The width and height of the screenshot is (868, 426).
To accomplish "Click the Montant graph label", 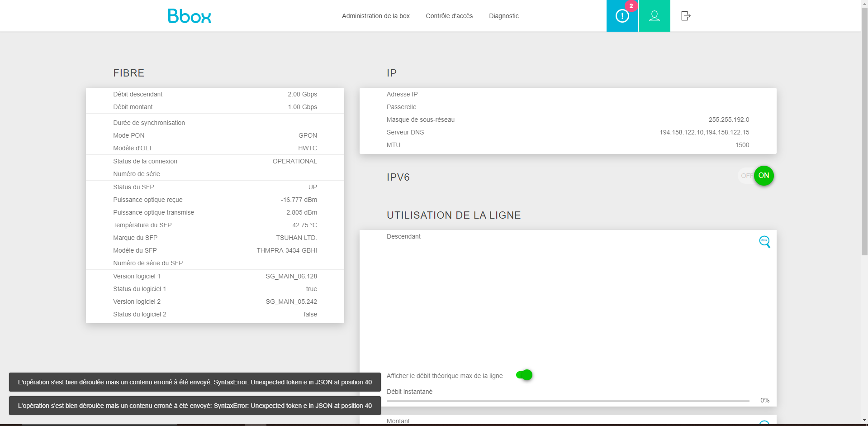I will click(x=398, y=421).
